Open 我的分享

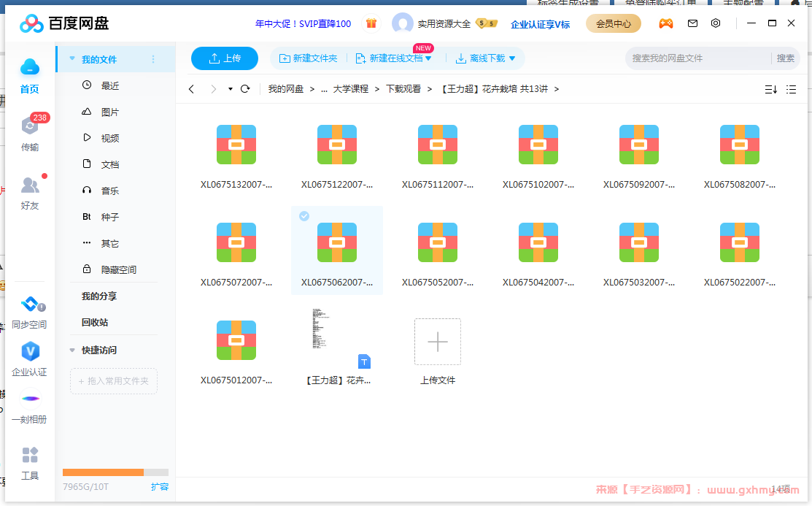[99, 296]
